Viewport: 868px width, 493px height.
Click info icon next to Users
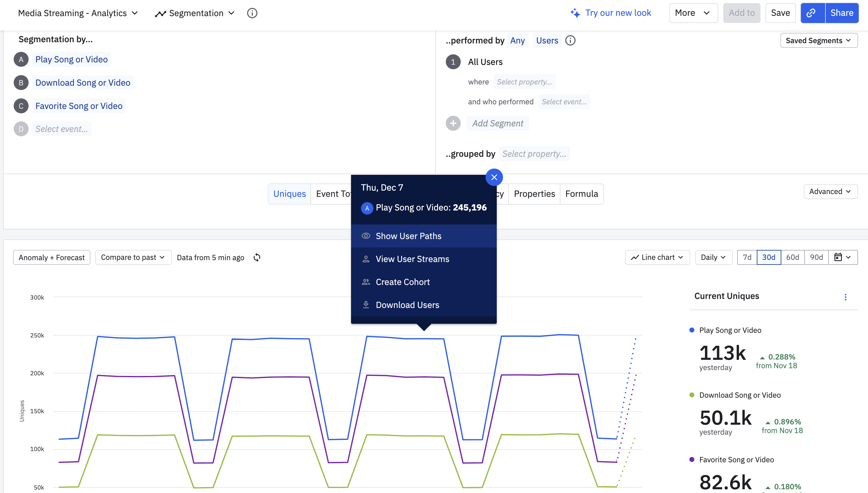[x=570, y=40]
